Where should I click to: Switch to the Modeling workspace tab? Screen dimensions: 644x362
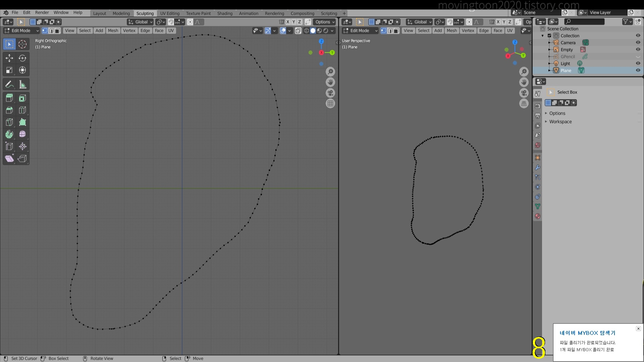click(121, 13)
